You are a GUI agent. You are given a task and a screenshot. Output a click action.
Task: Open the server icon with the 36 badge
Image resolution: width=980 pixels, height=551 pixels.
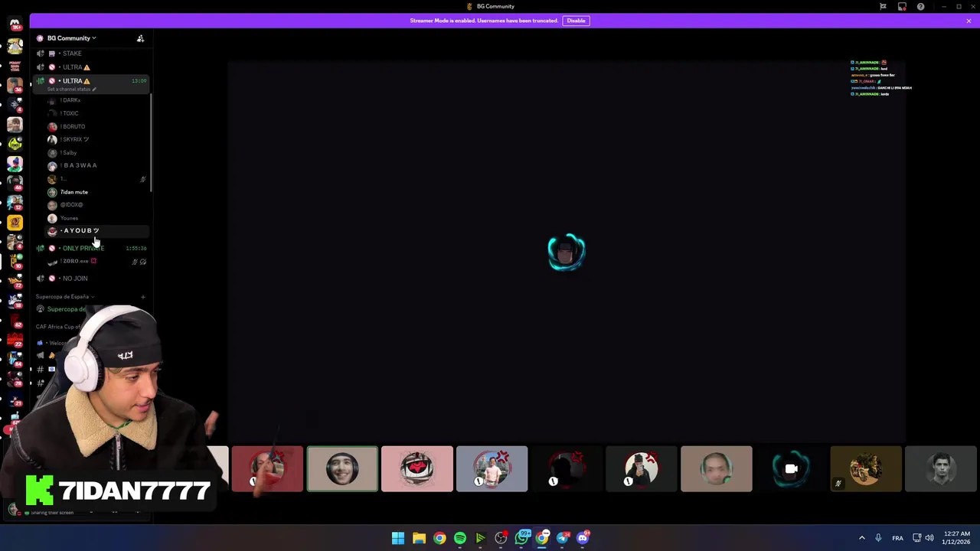[15, 84]
